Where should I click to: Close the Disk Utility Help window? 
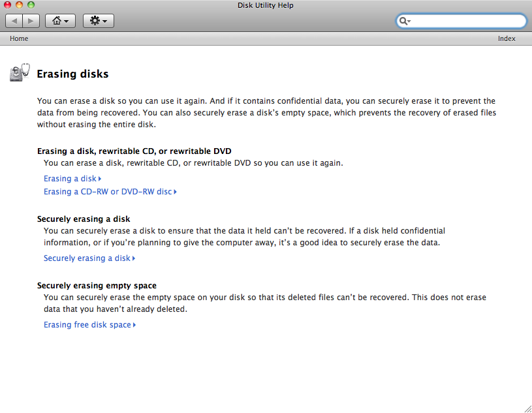7,5
